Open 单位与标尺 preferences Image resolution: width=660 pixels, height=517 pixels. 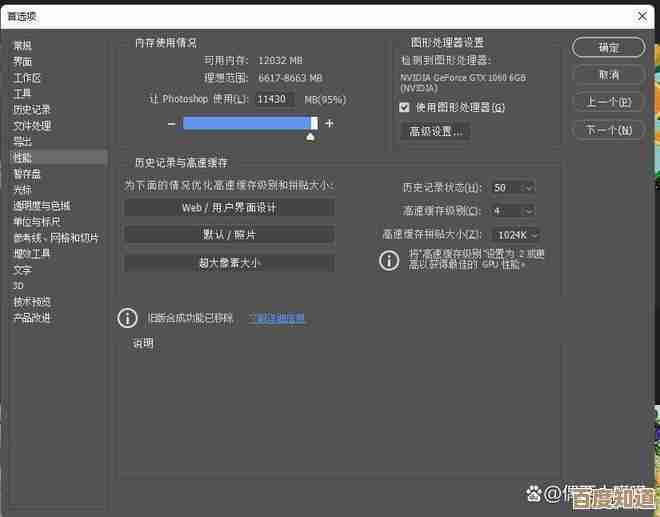pyautogui.click(x=37, y=221)
